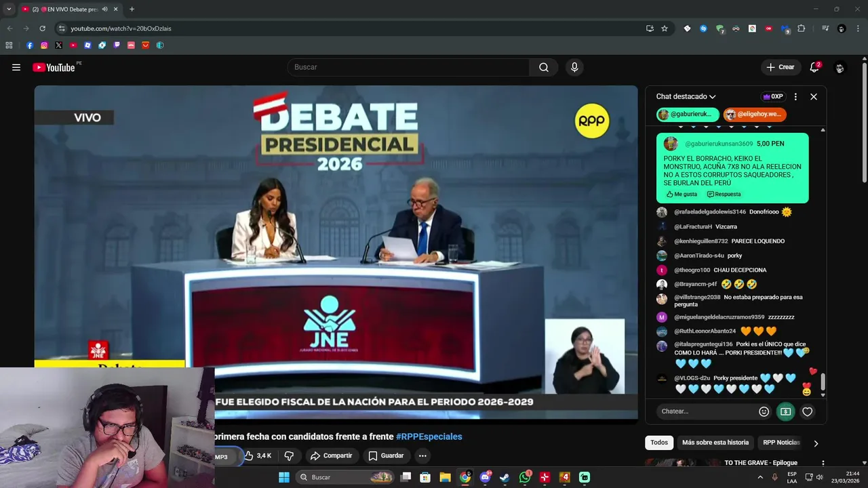Open more video actions ellipsis
The height and width of the screenshot is (488, 868).
point(422,455)
